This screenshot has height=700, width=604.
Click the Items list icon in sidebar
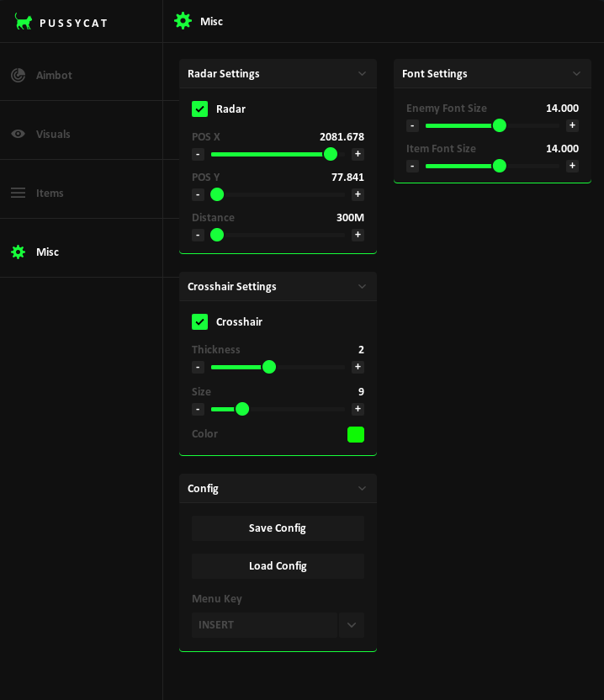(x=18, y=193)
